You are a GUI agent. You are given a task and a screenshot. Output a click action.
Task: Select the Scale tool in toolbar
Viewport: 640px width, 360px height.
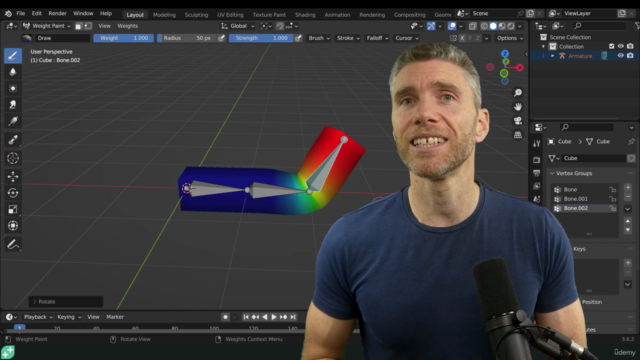[x=13, y=209]
